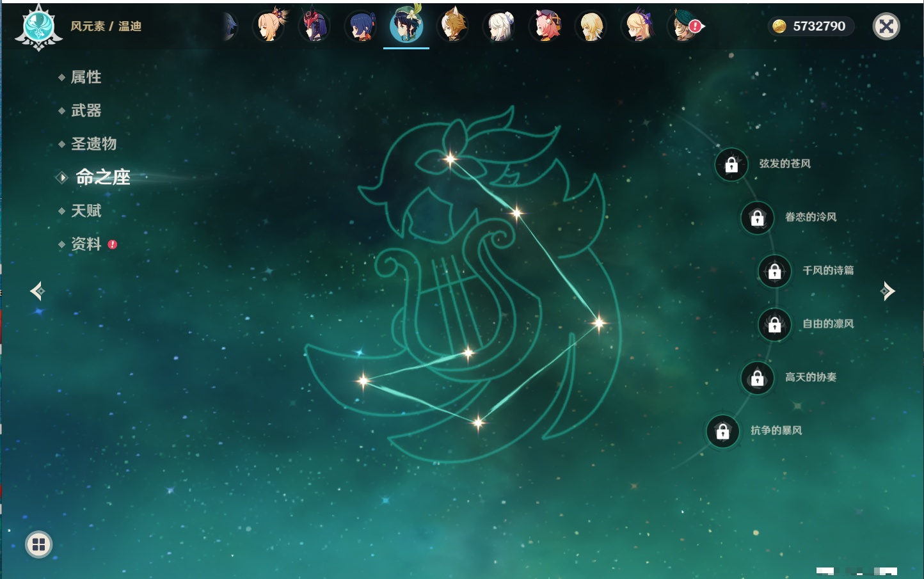The height and width of the screenshot is (579, 924).
Task: Go to the next character with right arrow
Action: (x=888, y=291)
